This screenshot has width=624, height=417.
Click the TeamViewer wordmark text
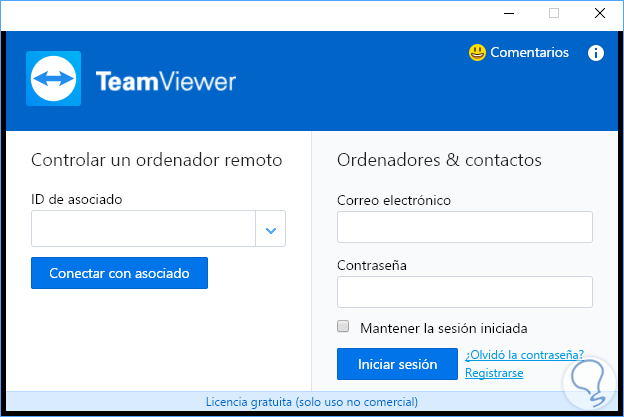tap(166, 82)
